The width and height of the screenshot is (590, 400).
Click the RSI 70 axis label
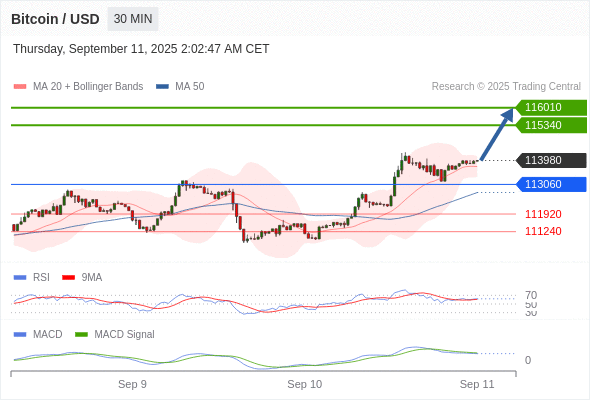[x=531, y=295]
